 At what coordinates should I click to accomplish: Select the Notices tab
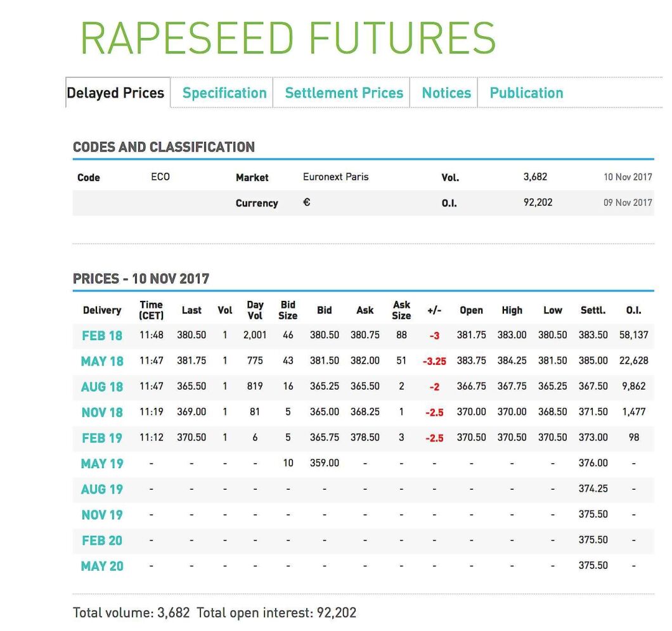pyautogui.click(x=446, y=93)
